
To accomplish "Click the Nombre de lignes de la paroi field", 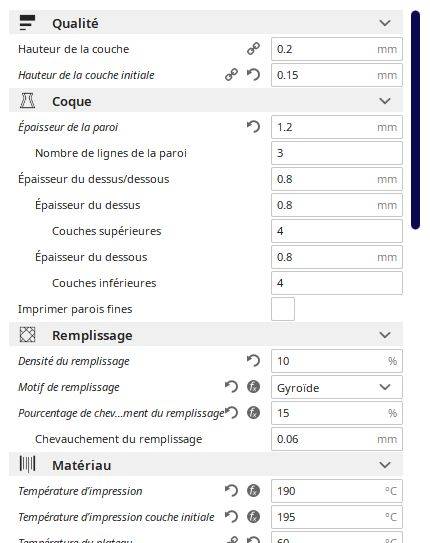I will click(x=337, y=153).
